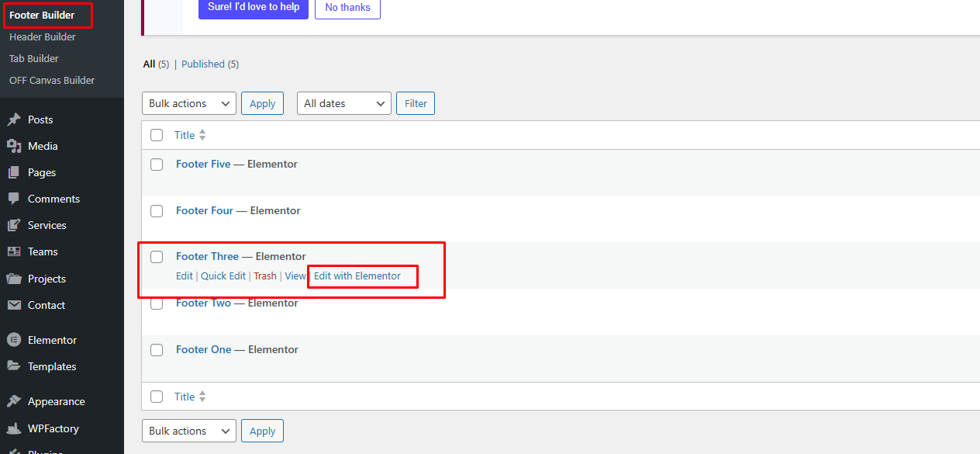Click the Comments speech bubble icon
980x454 pixels.
point(13,199)
